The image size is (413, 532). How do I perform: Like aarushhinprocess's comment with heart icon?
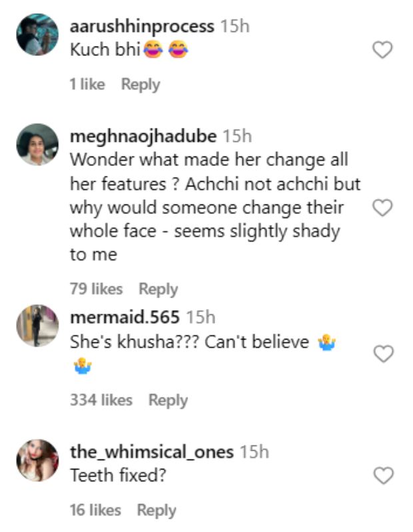[382, 49]
